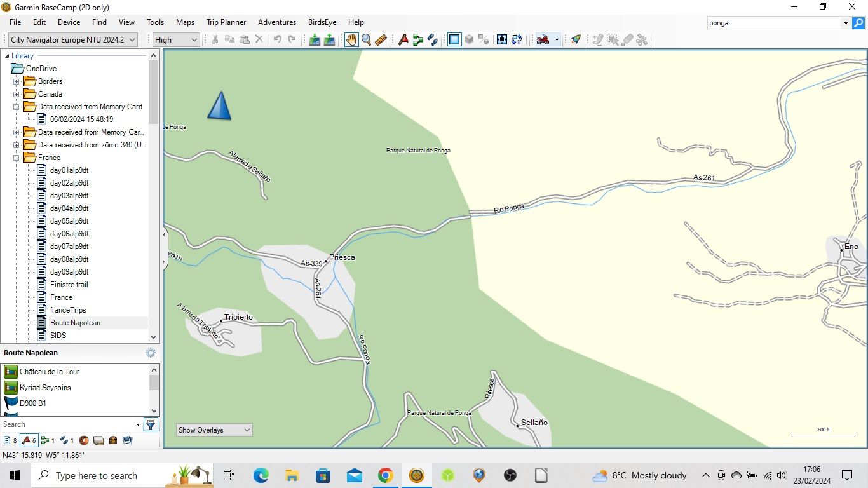The height and width of the screenshot is (488, 868).
Task: Click the center map on selection icon
Action: point(502,39)
